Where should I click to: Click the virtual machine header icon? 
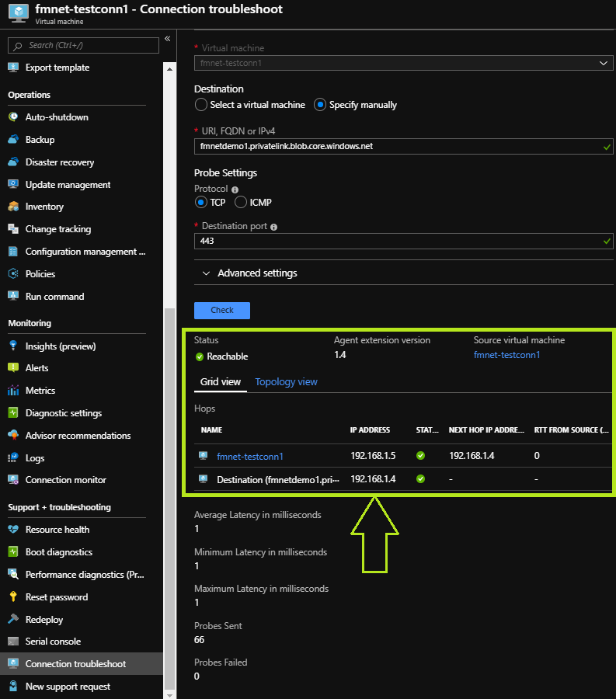pos(19,12)
